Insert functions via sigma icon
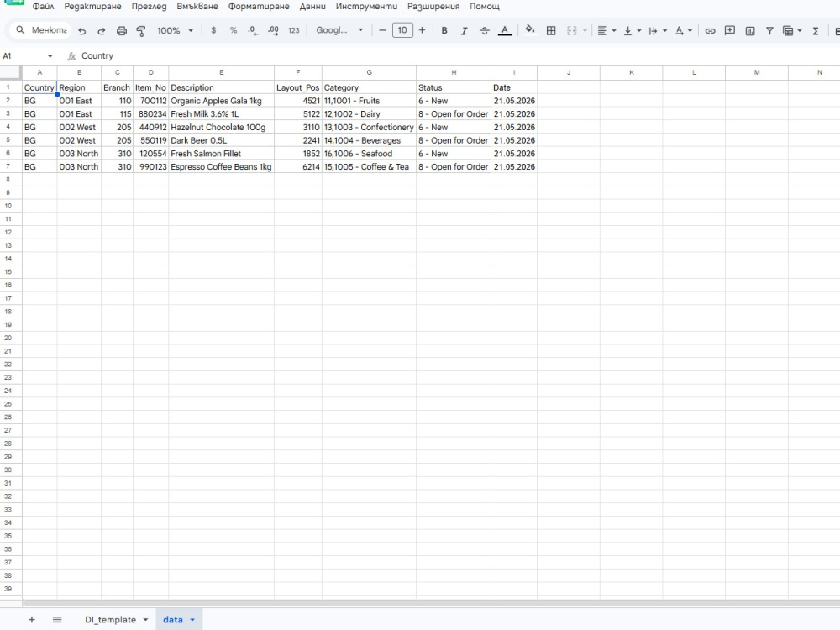 pyautogui.click(x=816, y=30)
